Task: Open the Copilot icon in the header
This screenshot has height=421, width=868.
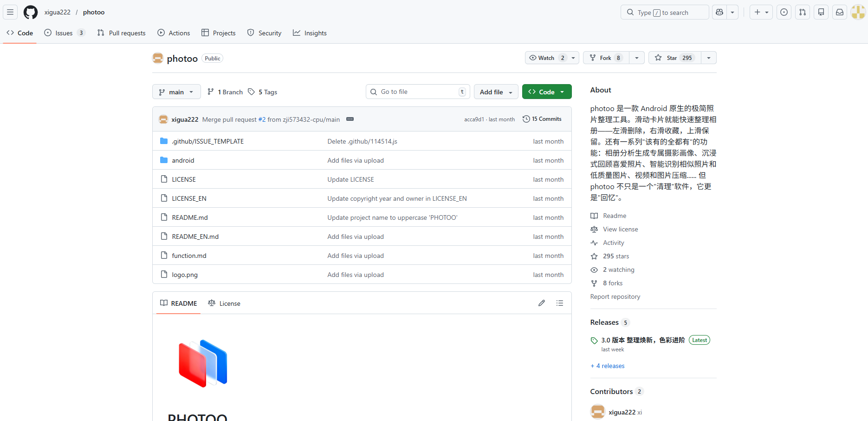Action: [719, 12]
